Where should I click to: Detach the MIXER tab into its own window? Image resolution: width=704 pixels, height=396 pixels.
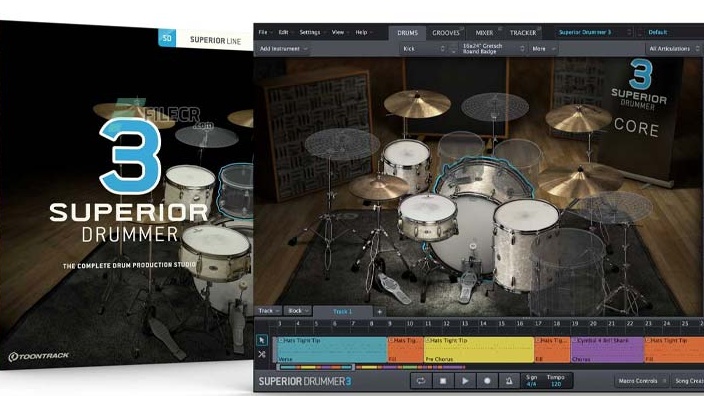pyautogui.click(x=500, y=28)
